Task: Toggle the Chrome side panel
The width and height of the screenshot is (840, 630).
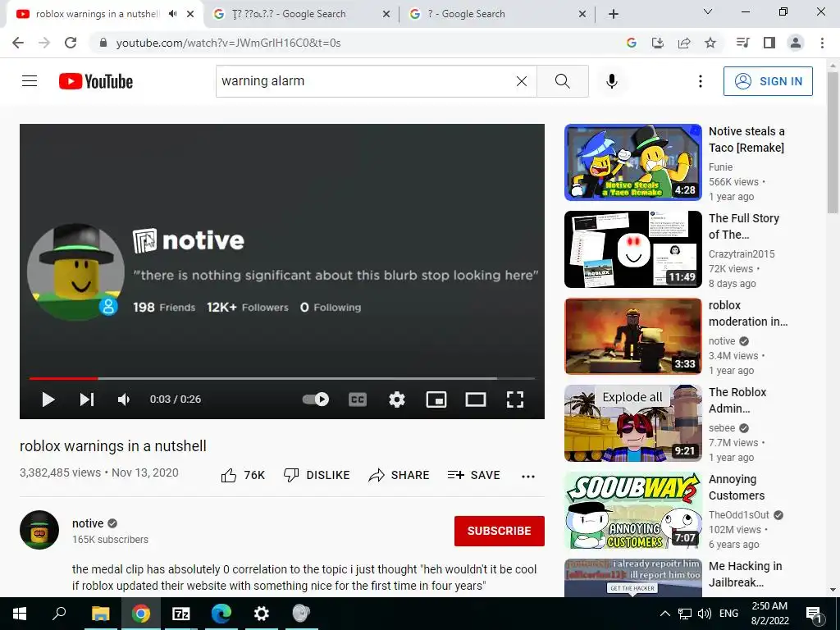Action: pyautogui.click(x=769, y=43)
